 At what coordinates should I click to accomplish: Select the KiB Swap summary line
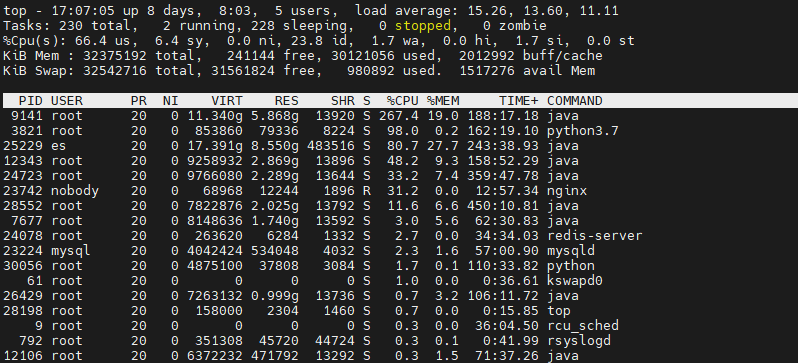click(x=299, y=71)
